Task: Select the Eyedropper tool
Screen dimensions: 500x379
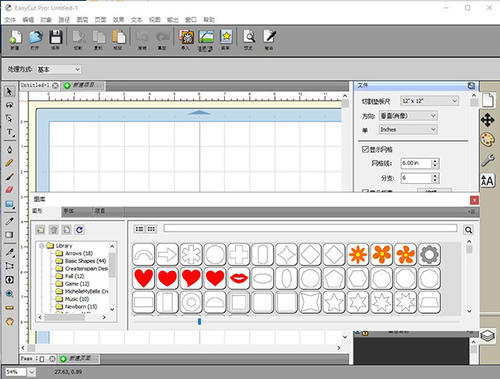Action: coord(9,222)
